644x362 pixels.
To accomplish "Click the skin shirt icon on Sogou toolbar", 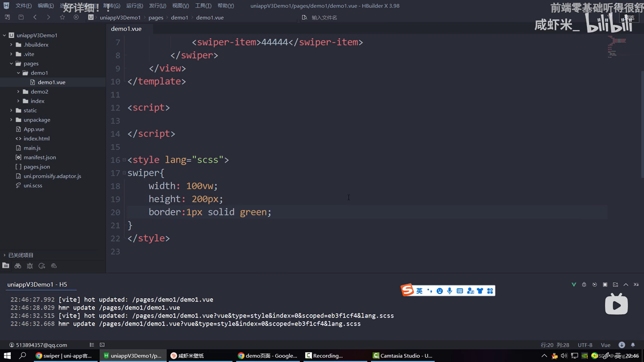I will [480, 291].
